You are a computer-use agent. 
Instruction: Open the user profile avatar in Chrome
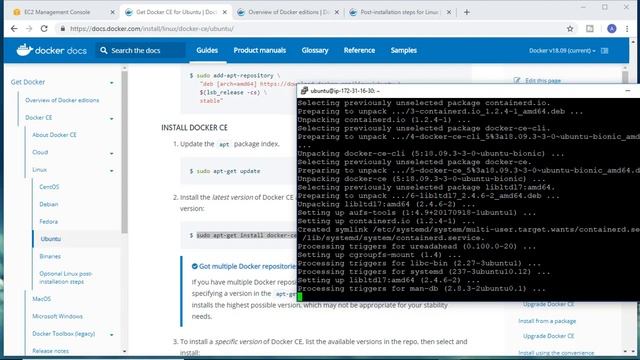click(x=611, y=29)
